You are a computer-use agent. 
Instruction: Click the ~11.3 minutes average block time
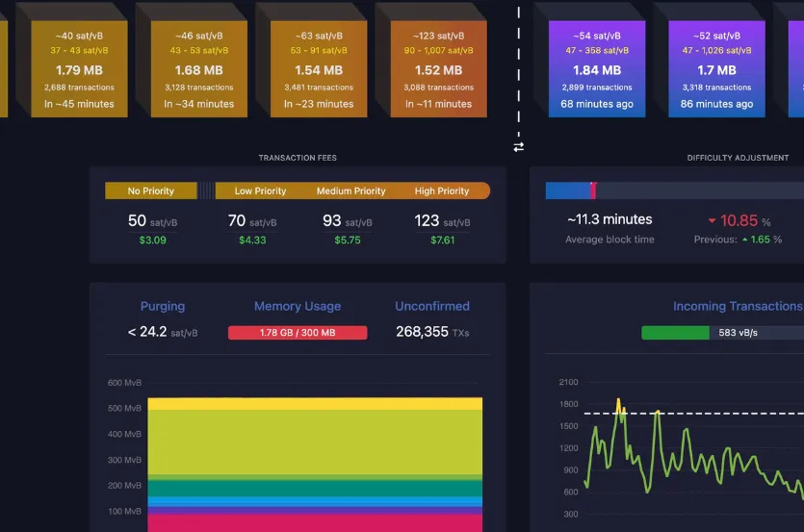(x=609, y=219)
